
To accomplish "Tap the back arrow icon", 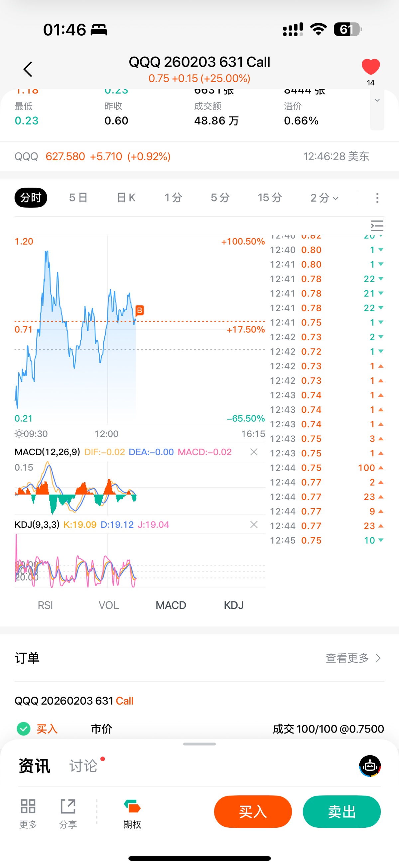I will point(28,70).
